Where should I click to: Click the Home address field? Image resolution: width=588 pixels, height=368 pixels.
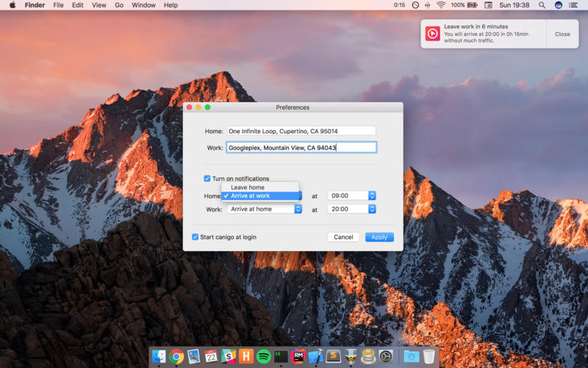tap(301, 131)
